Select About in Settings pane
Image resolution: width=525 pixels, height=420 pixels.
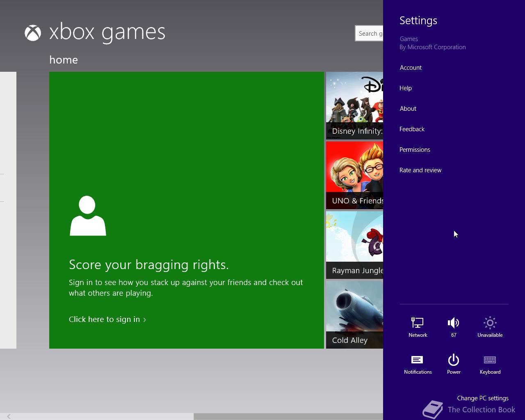pos(408,109)
